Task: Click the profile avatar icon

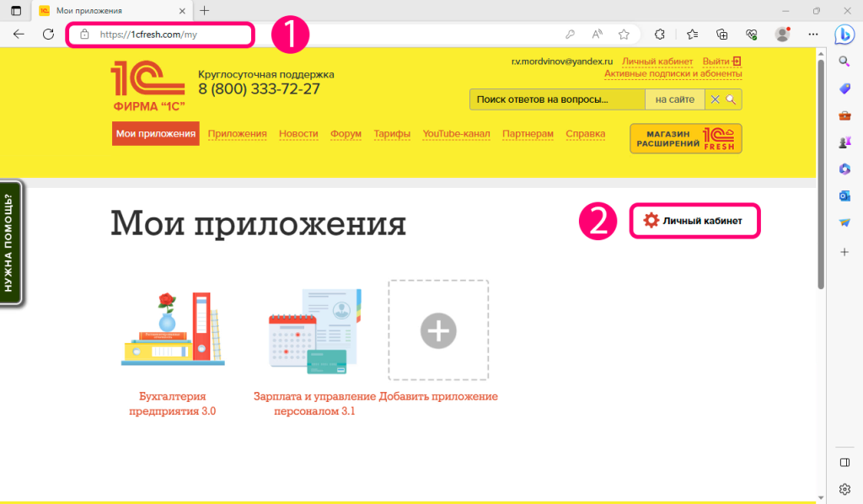Action: [x=782, y=34]
